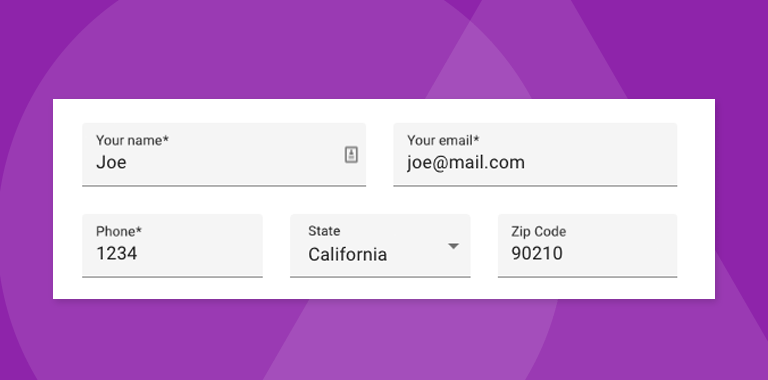Click the "Zip Code" floating label
The image size is (768, 380).
pyautogui.click(x=539, y=231)
